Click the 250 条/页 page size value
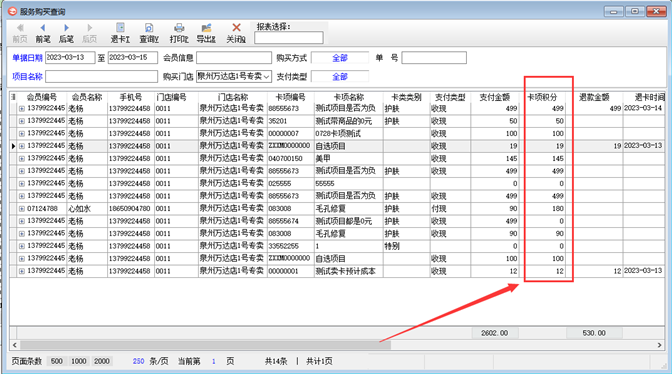Screen dimensions: 672x374 tap(138, 361)
